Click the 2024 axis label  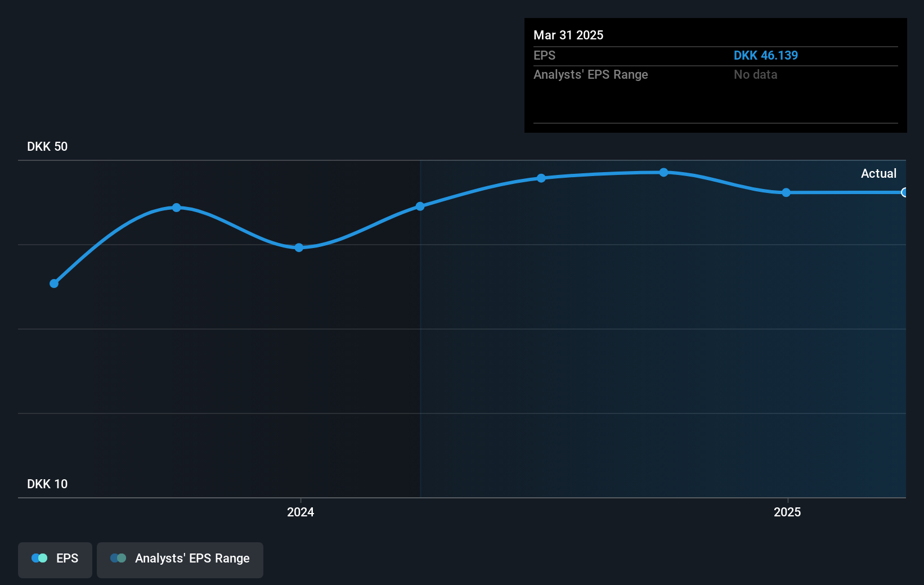click(300, 512)
